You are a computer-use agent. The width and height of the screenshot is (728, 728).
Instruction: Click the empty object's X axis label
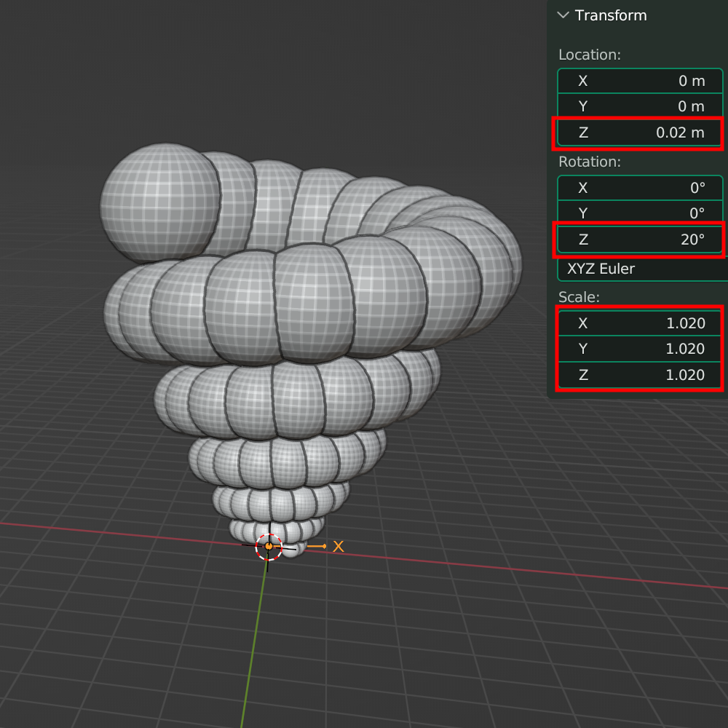click(x=339, y=547)
